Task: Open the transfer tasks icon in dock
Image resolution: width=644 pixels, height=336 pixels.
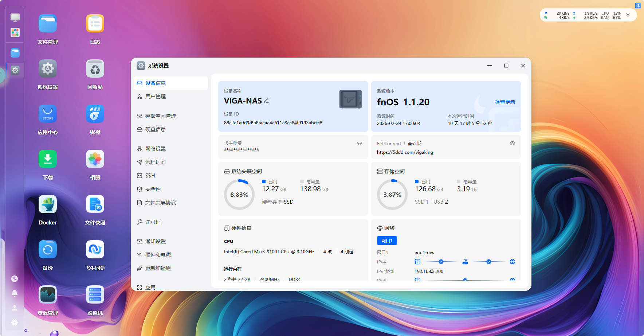Action: click(15, 279)
